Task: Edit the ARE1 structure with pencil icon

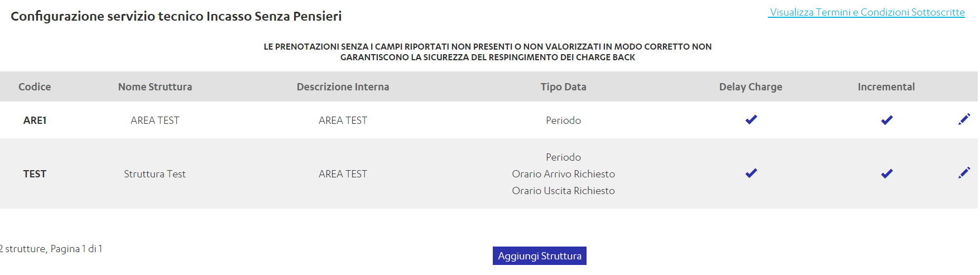Action: (x=964, y=119)
